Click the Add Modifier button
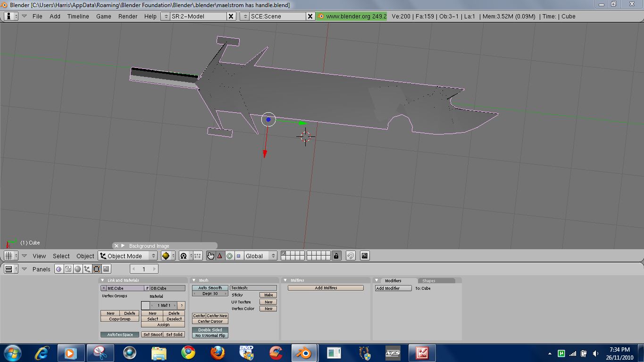This screenshot has width=644, height=362. click(x=393, y=288)
